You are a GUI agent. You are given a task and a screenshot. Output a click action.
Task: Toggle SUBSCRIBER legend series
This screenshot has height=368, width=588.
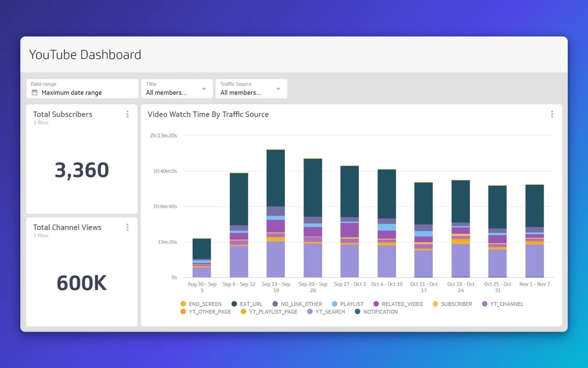(452, 304)
